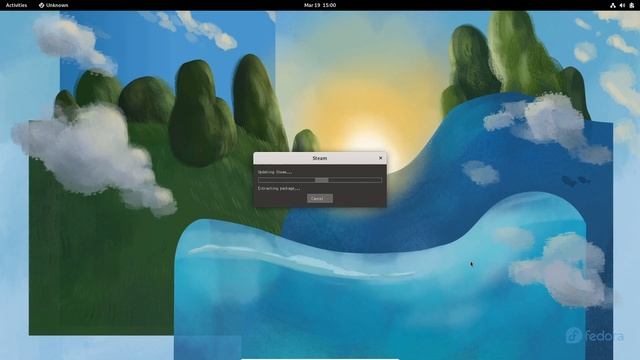This screenshot has width=640, height=360.
Task: Open the Activities overview
Action: point(16,5)
